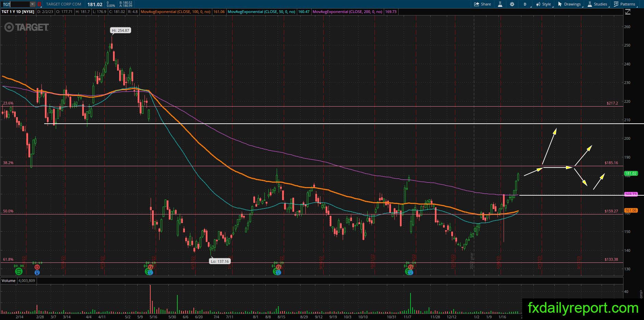Click the $159.27 Fibonacci price label
The height and width of the screenshot is (320, 644).
(x=611, y=211)
